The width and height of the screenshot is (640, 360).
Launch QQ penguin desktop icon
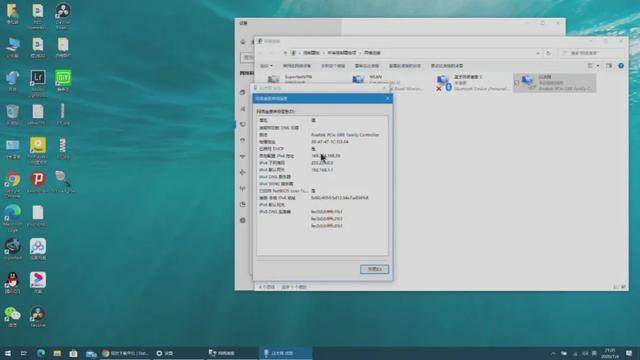(x=13, y=283)
